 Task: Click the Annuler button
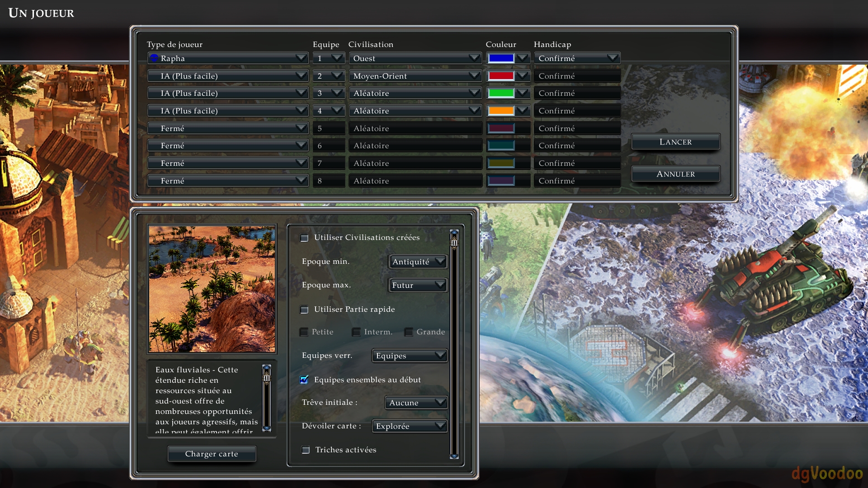point(675,174)
